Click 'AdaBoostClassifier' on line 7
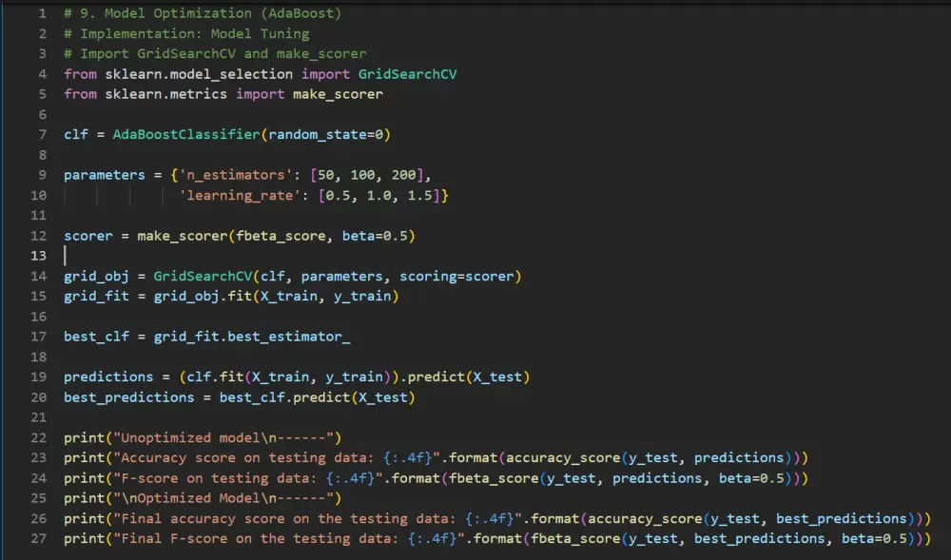951x560 pixels. tap(186, 135)
